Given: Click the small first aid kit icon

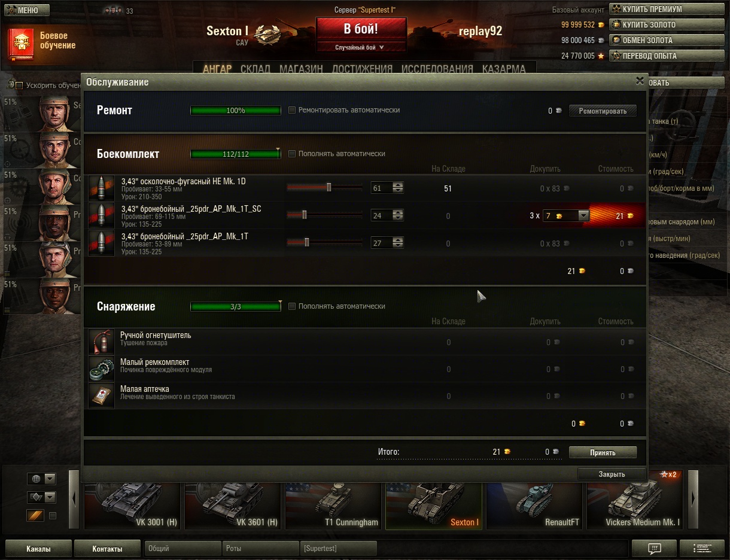Looking at the screenshot, I should (x=101, y=395).
